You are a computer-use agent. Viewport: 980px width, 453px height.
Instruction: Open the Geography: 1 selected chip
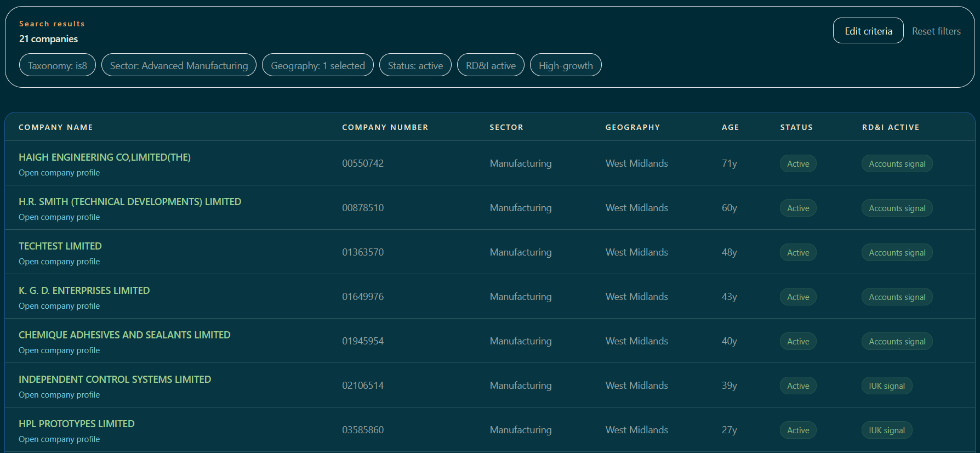pyautogui.click(x=318, y=65)
